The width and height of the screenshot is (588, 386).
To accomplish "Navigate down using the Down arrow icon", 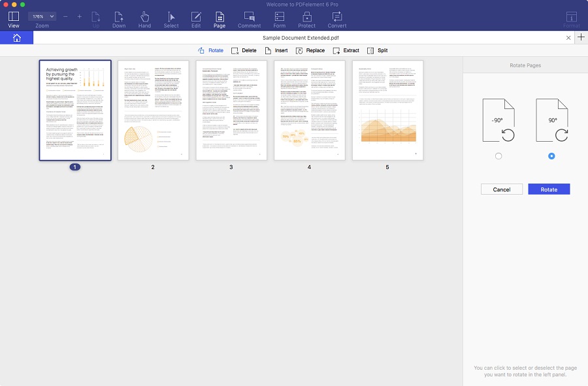I will click(x=119, y=19).
